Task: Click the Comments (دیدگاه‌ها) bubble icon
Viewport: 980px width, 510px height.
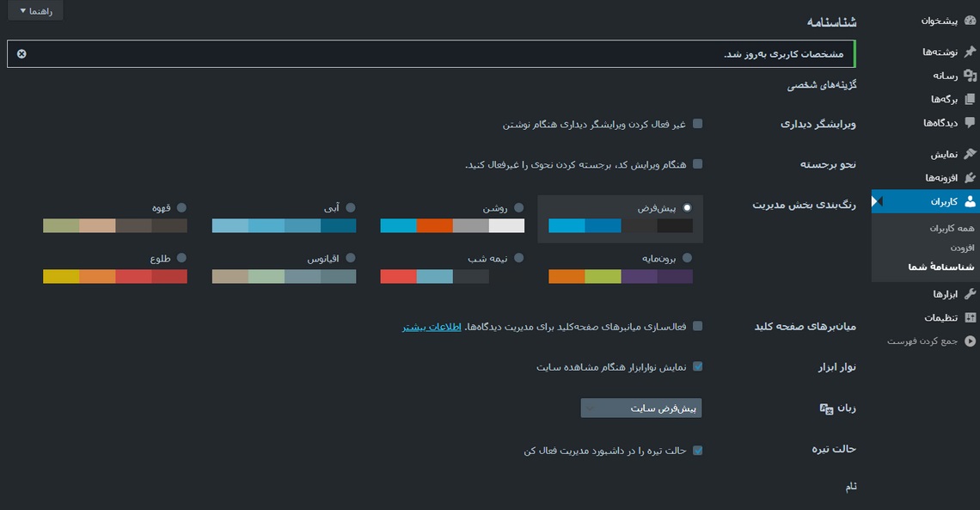Action: (x=970, y=123)
